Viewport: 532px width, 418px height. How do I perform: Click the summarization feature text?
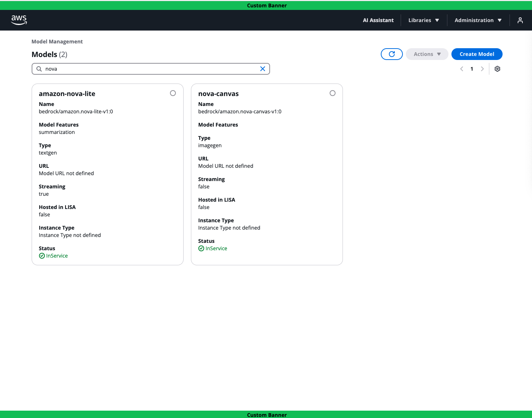click(x=57, y=132)
